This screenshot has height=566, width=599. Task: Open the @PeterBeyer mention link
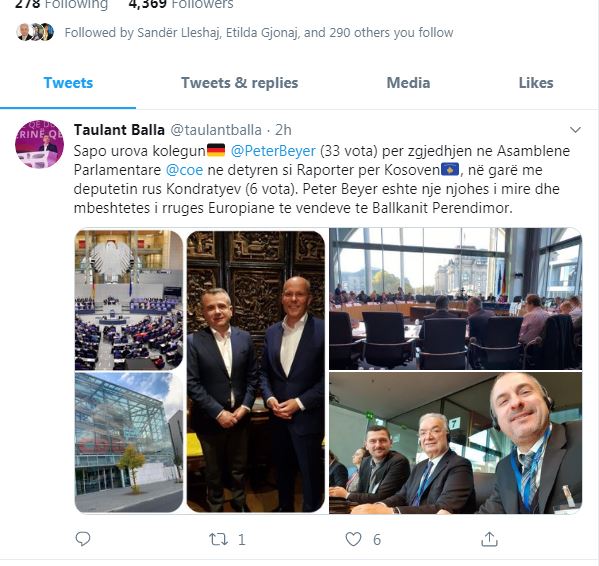pos(273,151)
